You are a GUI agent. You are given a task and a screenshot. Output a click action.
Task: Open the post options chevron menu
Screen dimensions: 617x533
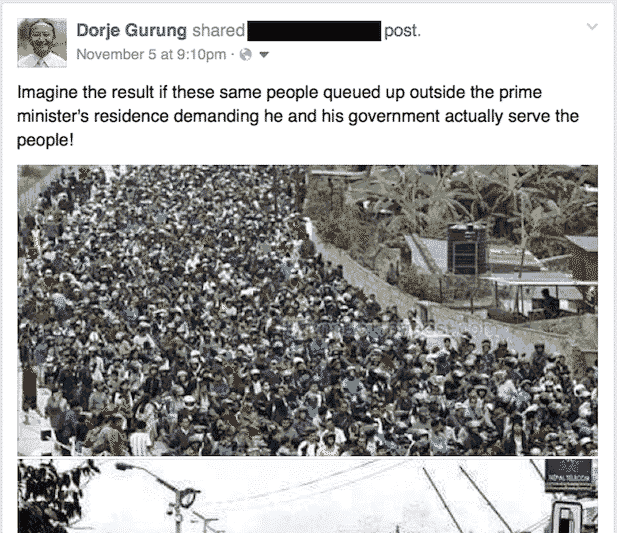point(592,26)
